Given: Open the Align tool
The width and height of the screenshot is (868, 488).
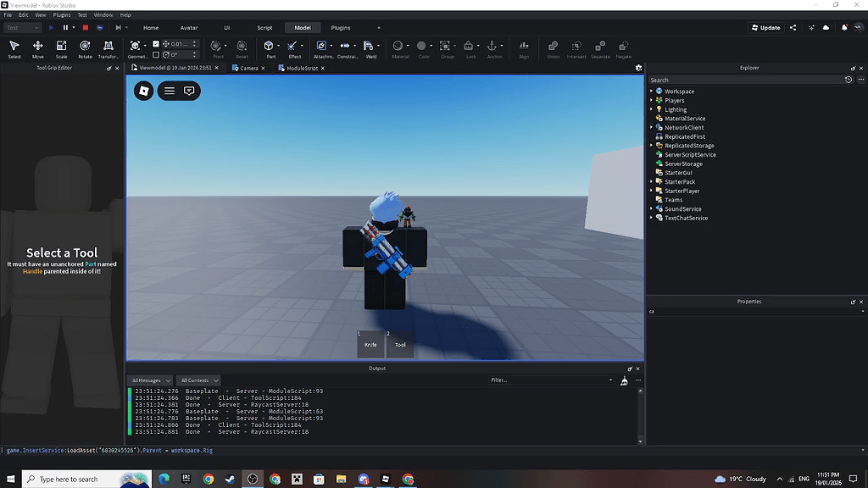Looking at the screenshot, I should pos(524,49).
